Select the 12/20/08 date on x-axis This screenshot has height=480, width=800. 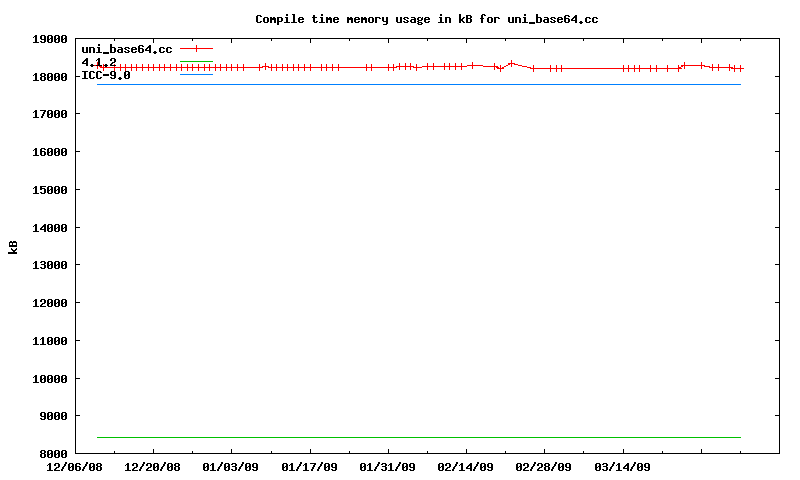click(153, 467)
